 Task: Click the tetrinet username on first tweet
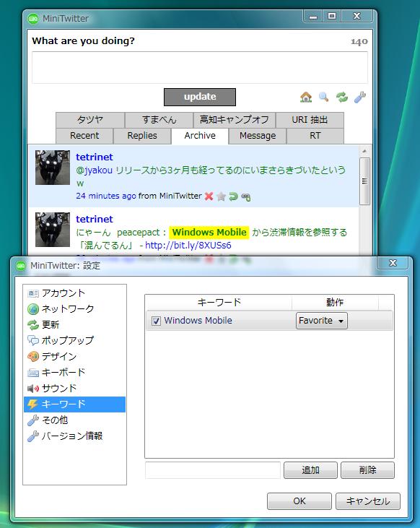pyautogui.click(x=95, y=157)
